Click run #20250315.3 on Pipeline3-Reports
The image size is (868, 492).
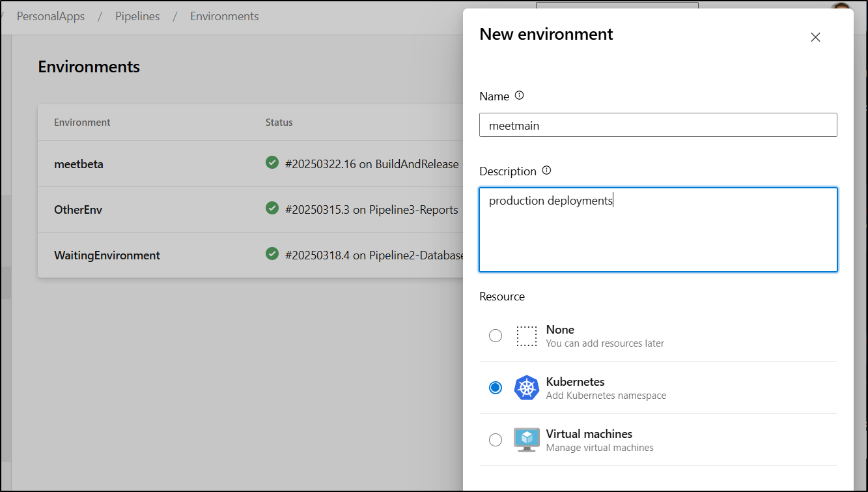click(x=372, y=210)
